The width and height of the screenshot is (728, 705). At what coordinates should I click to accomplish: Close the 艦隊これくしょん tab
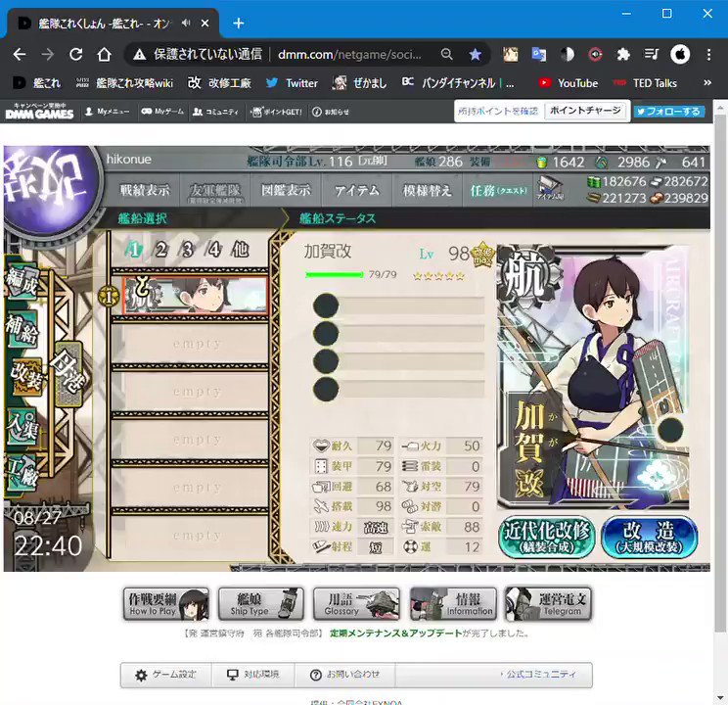(205, 23)
